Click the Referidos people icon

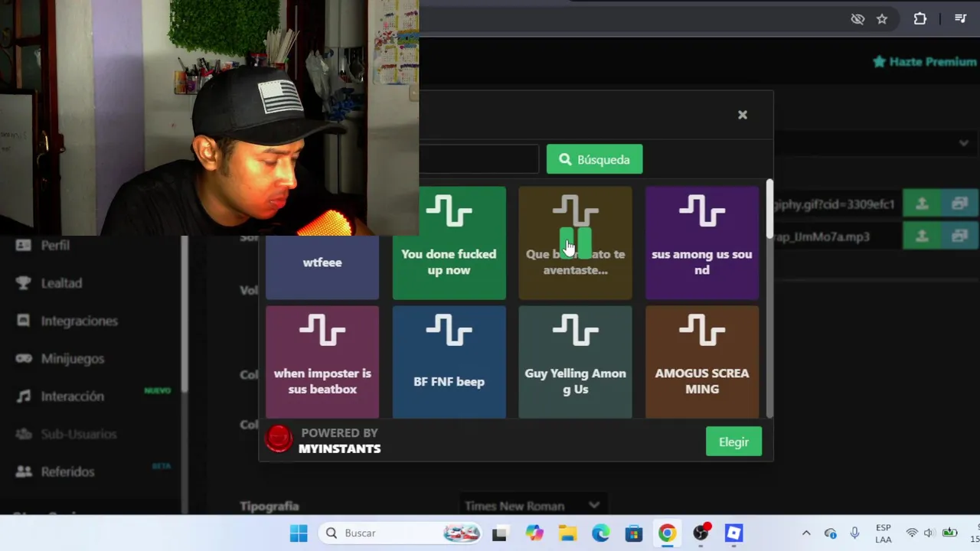tap(24, 471)
